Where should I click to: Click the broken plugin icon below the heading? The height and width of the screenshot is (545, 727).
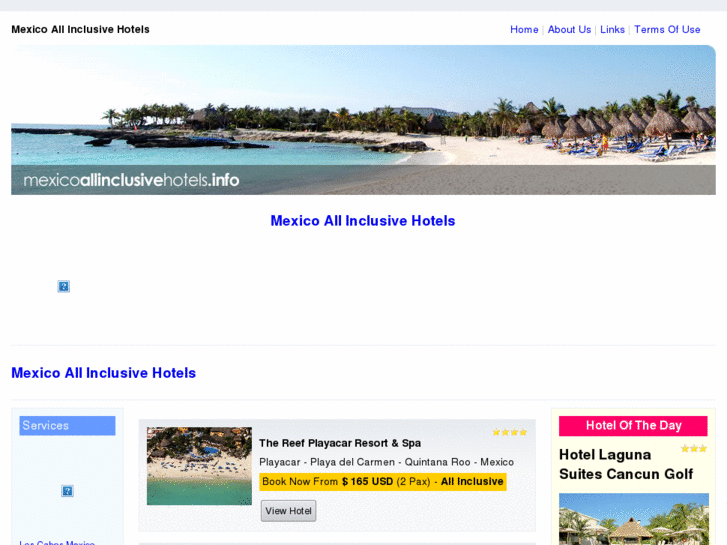[x=64, y=286]
